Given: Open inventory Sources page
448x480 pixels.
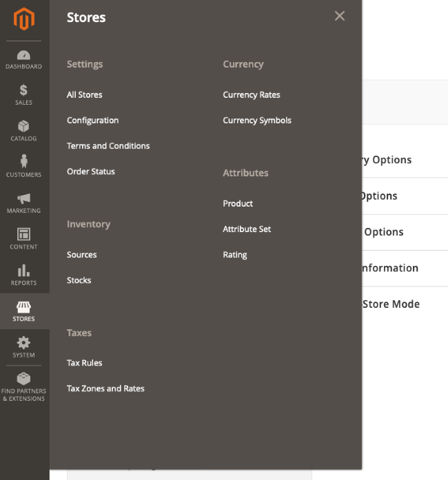Looking at the screenshot, I should point(81,255).
